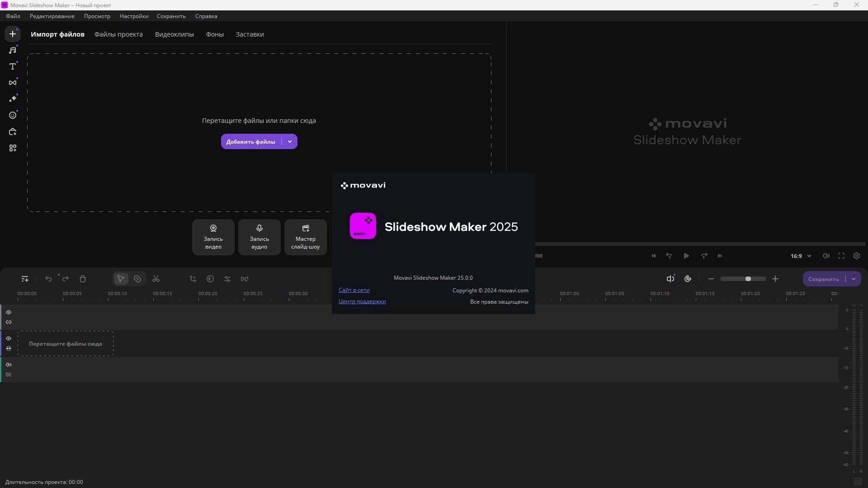Click the zoom out minus on timeline
The image size is (868, 488).
click(x=711, y=279)
